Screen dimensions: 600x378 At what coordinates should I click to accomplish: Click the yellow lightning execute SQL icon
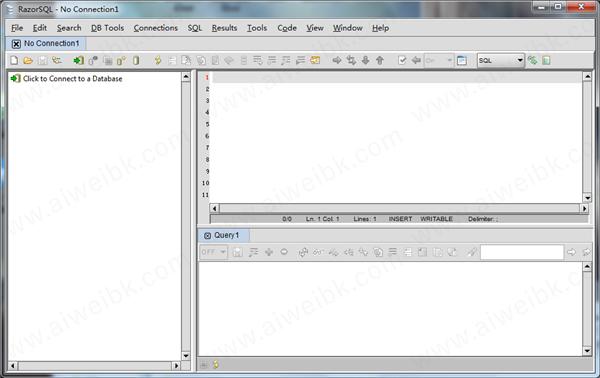pyautogui.click(x=158, y=60)
